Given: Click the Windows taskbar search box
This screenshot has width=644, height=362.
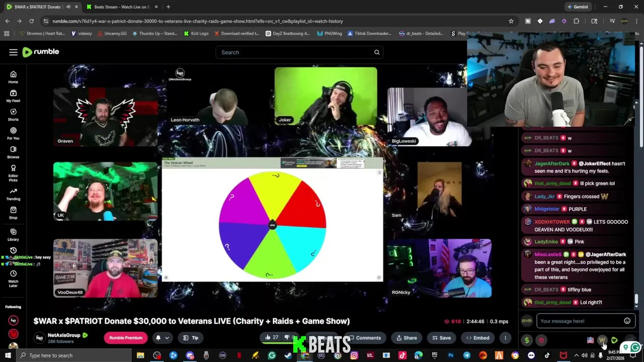Looking at the screenshot, I should pos(74,355).
